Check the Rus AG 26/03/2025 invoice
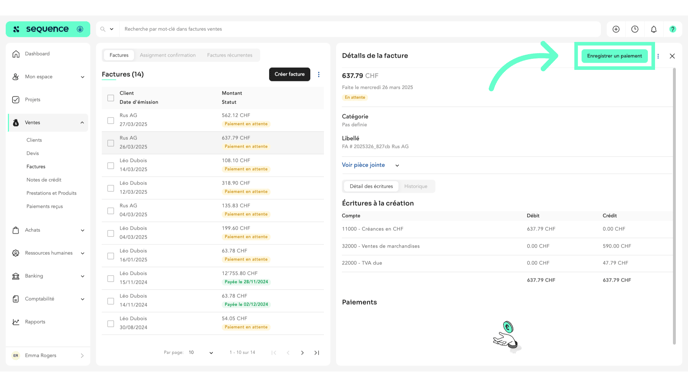 [x=111, y=143]
